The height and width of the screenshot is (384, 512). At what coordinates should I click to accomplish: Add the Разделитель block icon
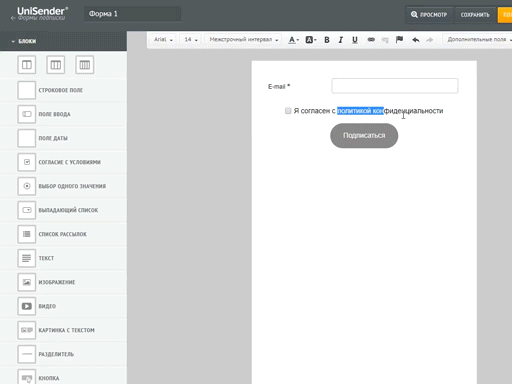(x=27, y=354)
